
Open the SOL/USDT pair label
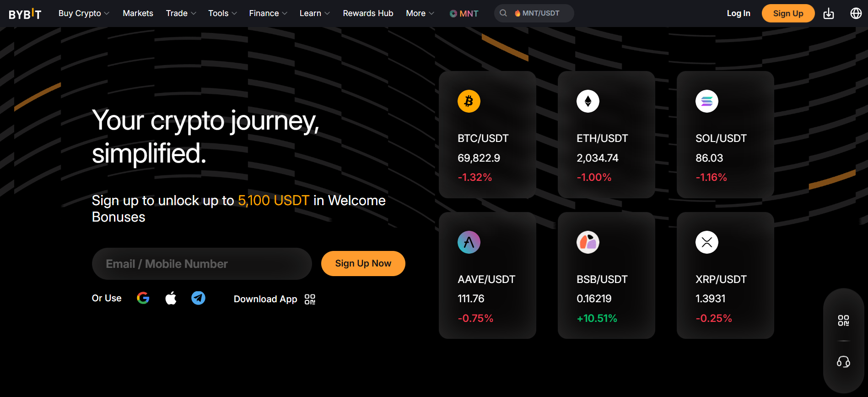[721, 138]
